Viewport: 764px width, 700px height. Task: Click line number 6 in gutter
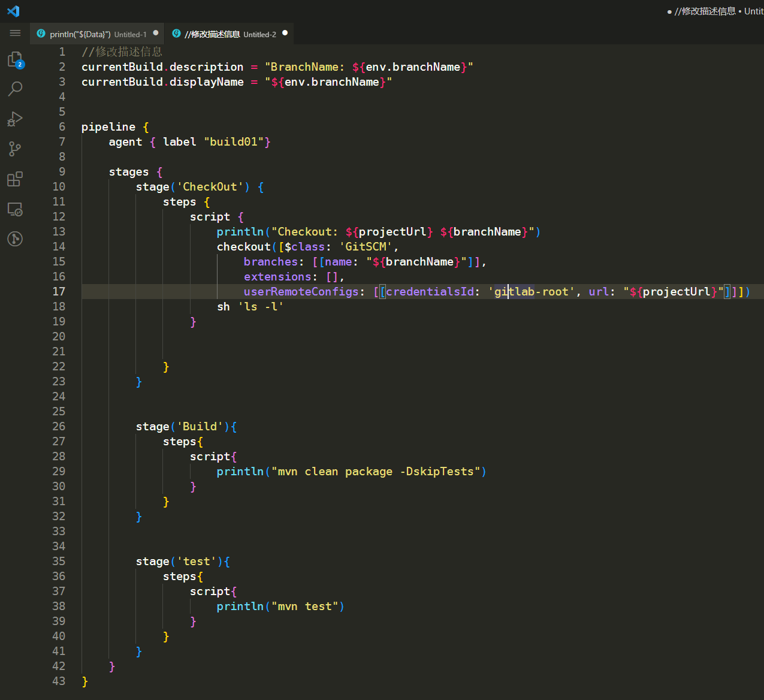click(62, 127)
